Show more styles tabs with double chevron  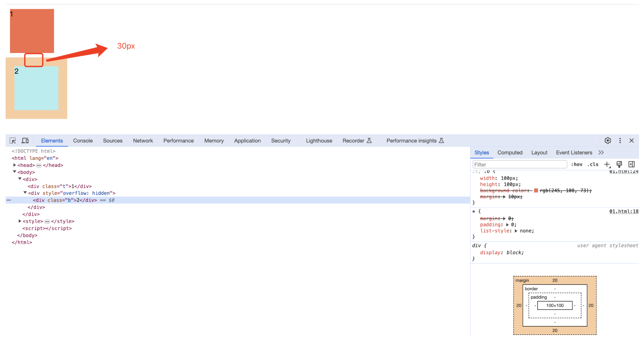pos(601,152)
